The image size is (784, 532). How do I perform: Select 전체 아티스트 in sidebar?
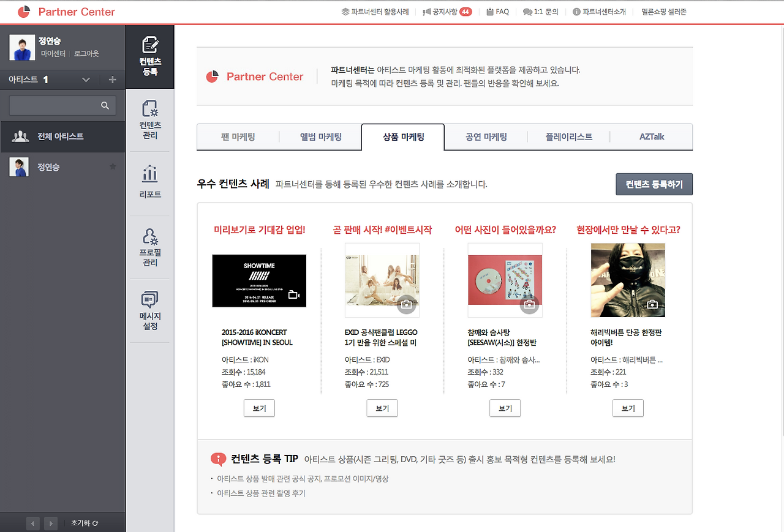coord(62,136)
